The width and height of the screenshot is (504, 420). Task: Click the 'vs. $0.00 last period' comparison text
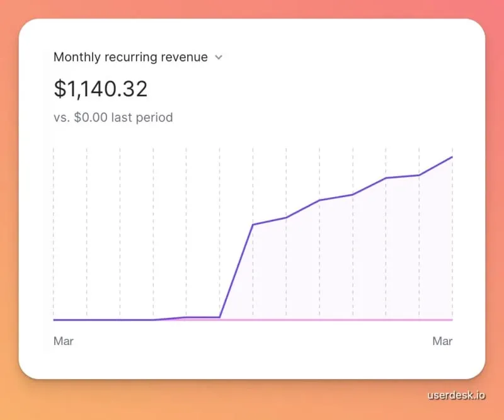[113, 117]
